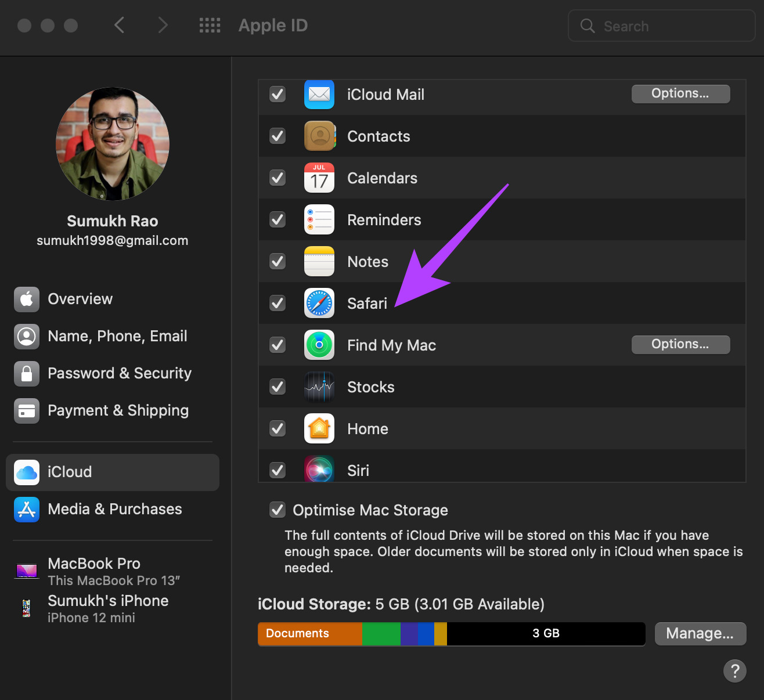This screenshot has width=764, height=700.
Task: Uncheck the Reminders checkbox
Action: (x=278, y=219)
